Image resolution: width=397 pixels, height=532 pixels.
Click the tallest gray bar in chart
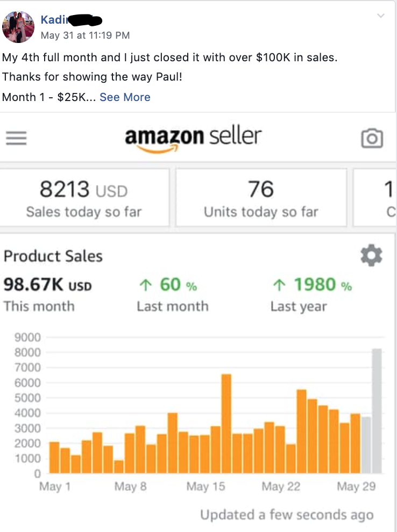click(377, 411)
